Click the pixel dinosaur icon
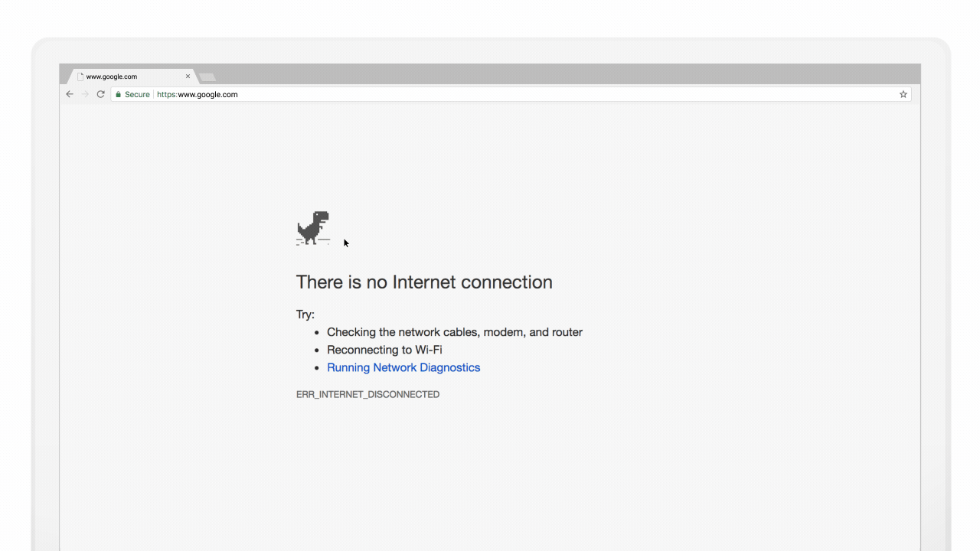This screenshot has width=980, height=551. (x=313, y=228)
